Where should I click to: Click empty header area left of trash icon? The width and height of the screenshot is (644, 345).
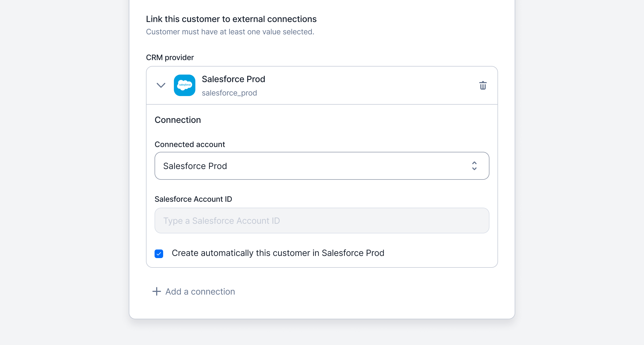(x=376, y=85)
